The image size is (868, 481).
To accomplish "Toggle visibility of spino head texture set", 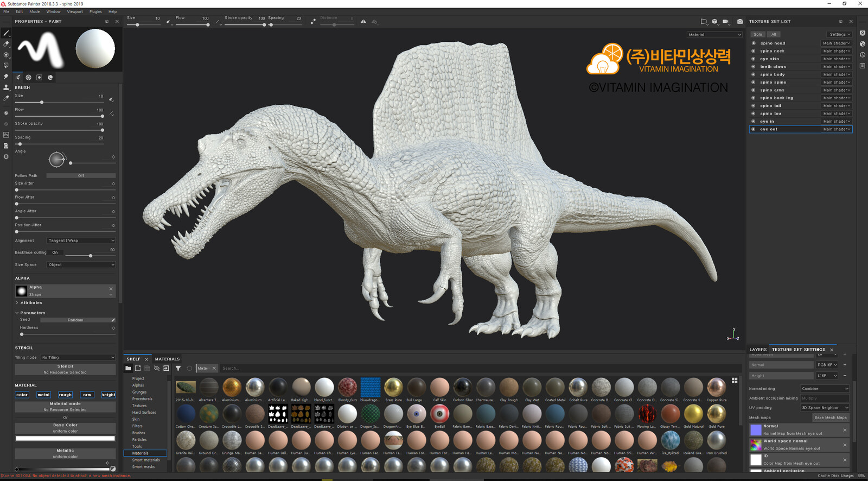I will pos(754,43).
